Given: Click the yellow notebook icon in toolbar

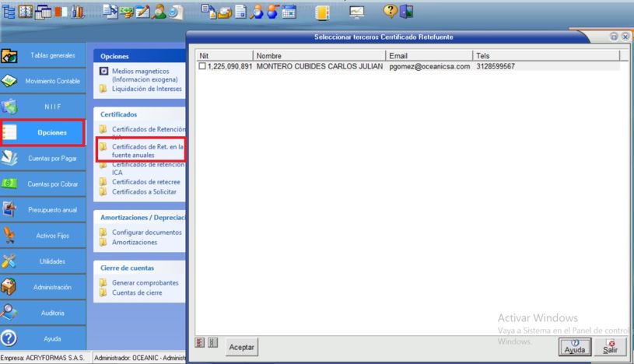Looking at the screenshot, I should pos(322,11).
